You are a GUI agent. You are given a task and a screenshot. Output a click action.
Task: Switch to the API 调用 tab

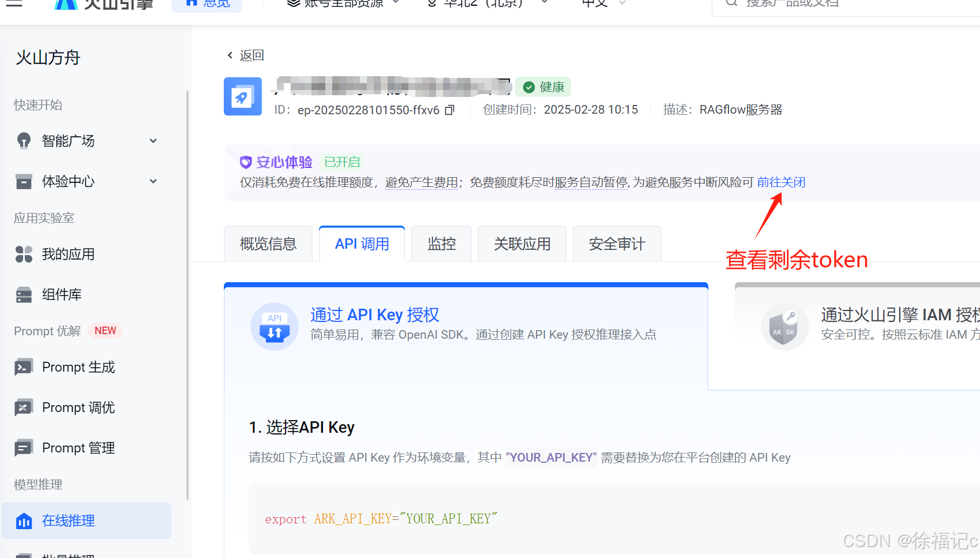(362, 244)
